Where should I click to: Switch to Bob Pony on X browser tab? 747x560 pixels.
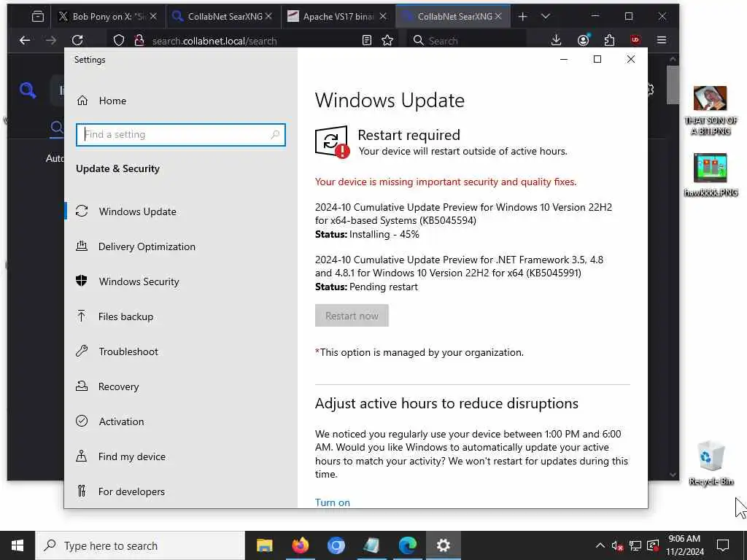tap(109, 16)
